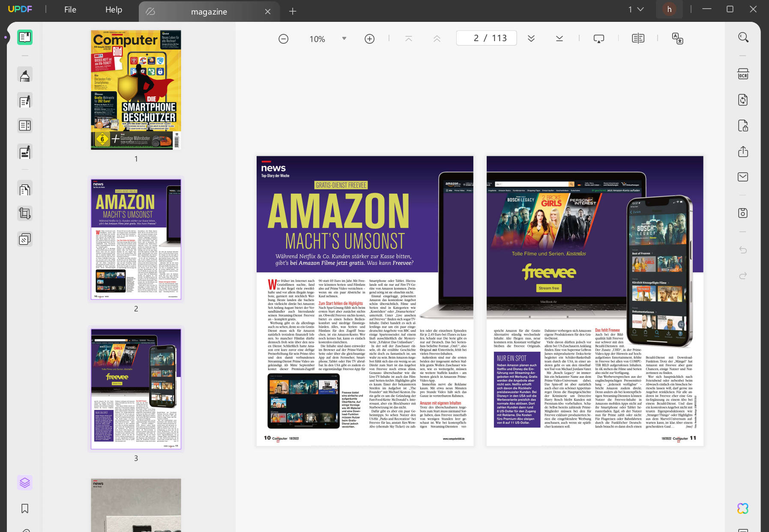Open the user account avatar 'h'
This screenshot has width=769, height=532.
click(669, 9)
